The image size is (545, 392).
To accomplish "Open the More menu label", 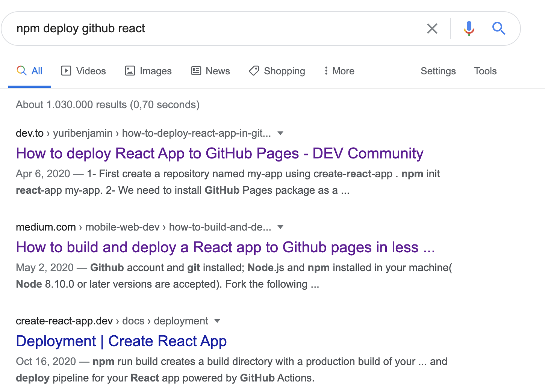I will pyautogui.click(x=344, y=71).
